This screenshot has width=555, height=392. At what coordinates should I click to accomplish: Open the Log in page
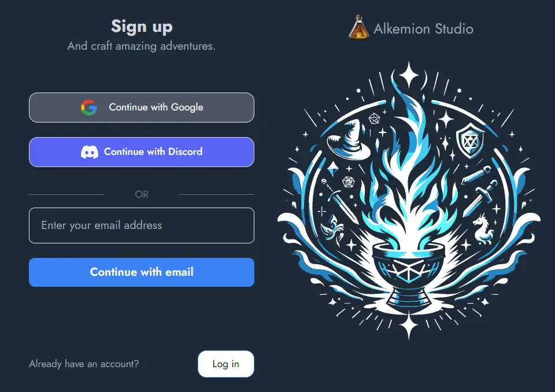(226, 364)
